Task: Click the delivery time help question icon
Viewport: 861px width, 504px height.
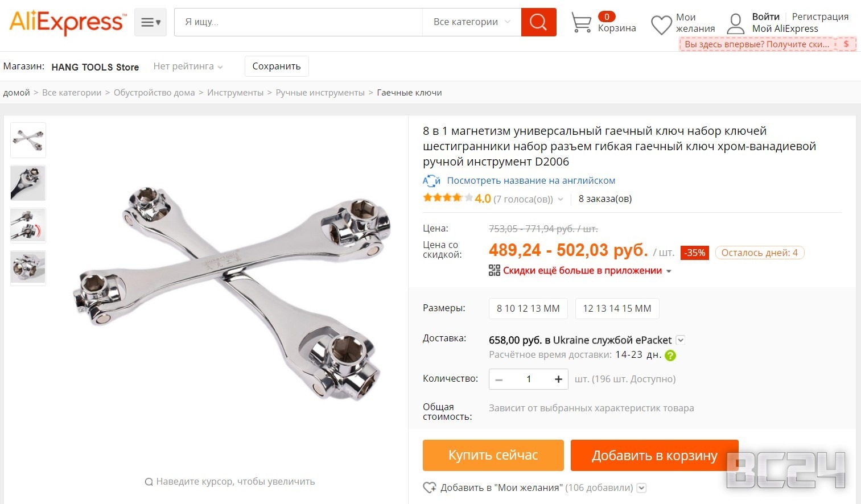Action: (x=670, y=356)
